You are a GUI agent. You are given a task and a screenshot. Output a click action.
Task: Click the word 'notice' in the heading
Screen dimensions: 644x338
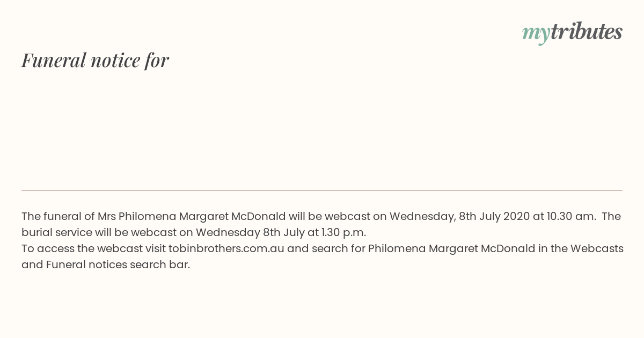(x=115, y=60)
